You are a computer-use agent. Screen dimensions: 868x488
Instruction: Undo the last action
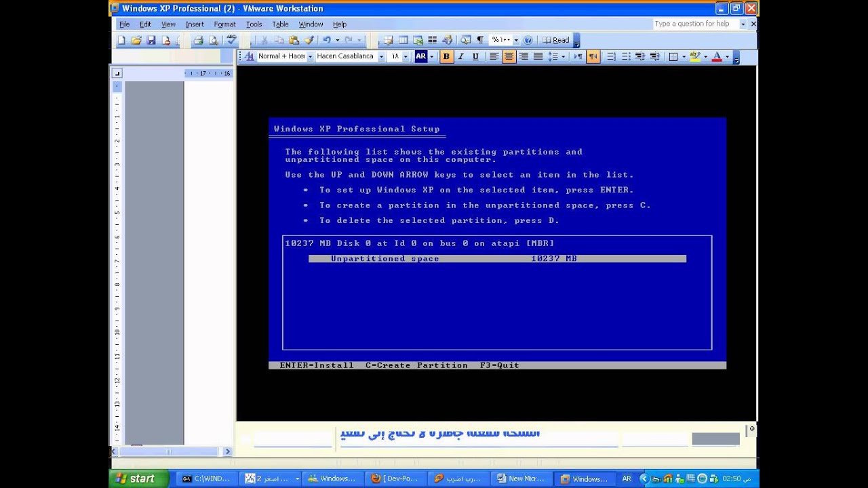327,41
